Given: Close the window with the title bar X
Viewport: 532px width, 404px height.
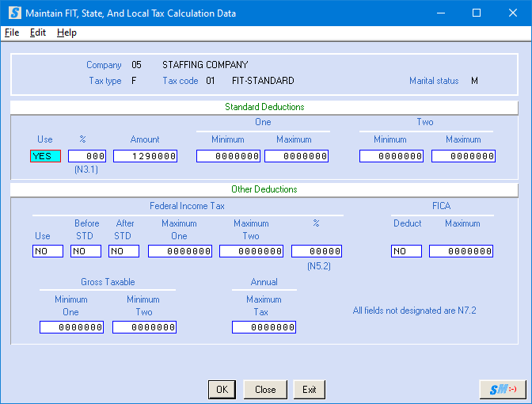Looking at the screenshot, I should [513, 13].
